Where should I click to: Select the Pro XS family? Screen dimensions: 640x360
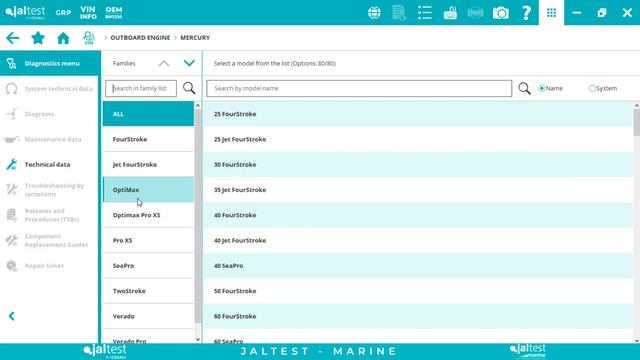[149, 240]
